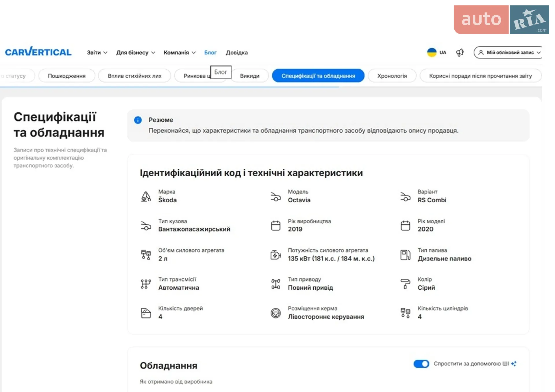This screenshot has width=555, height=392.
Task: Click the Рік виробництва calendar icon
Action: [276, 225]
